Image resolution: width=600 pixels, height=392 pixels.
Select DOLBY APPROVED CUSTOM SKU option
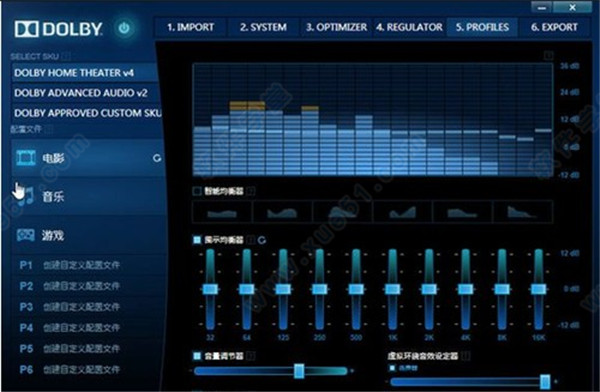pyautogui.click(x=87, y=113)
